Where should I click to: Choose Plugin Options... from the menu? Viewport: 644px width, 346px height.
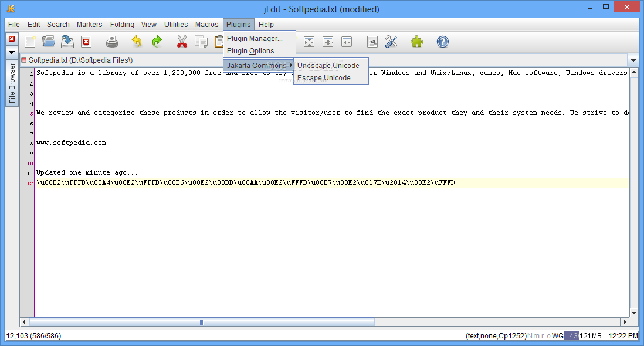click(x=260, y=51)
